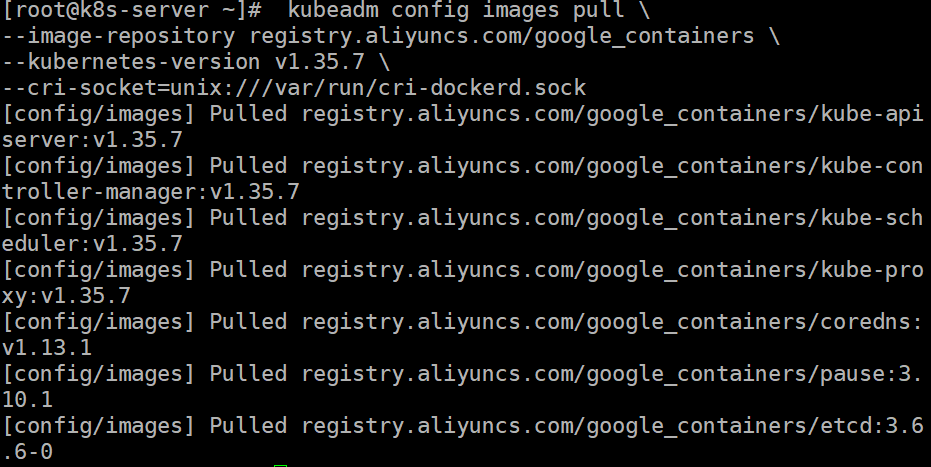Click the word pull in the command
Viewport: 931px width, 467px height.
598,10
